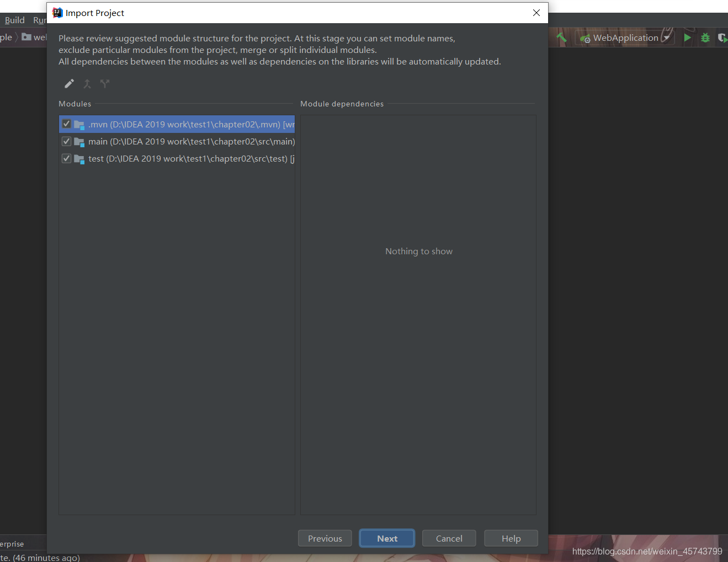This screenshot has height=562, width=728.
Task: Open the Build menu in IDE
Action: click(x=15, y=20)
